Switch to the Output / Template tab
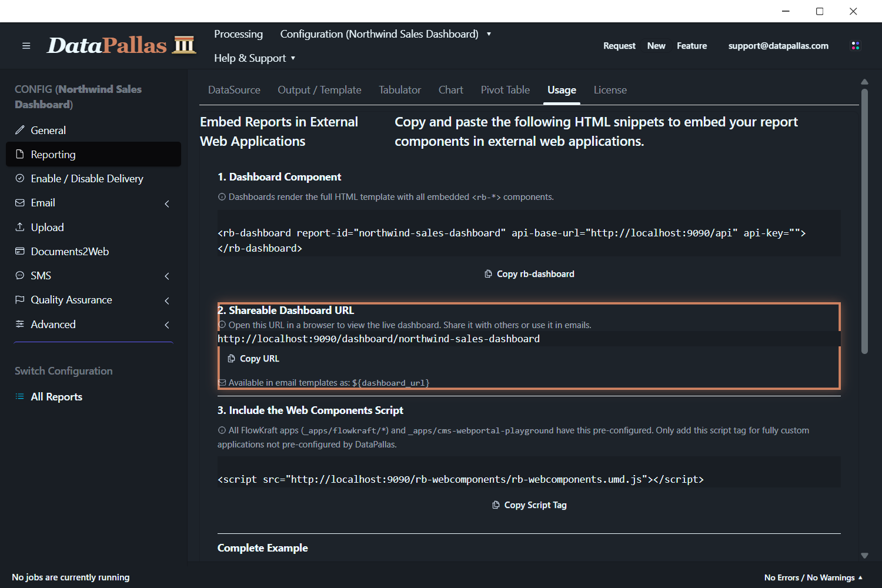 click(x=319, y=90)
